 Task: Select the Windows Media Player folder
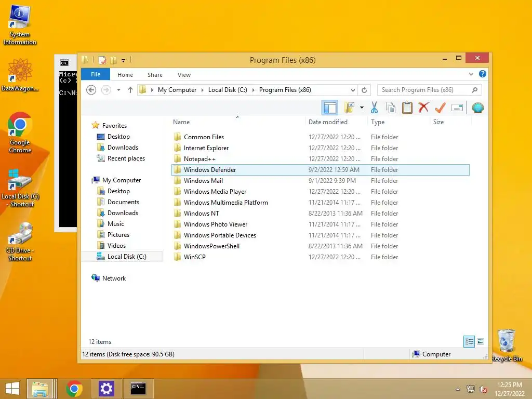coord(321,192)
